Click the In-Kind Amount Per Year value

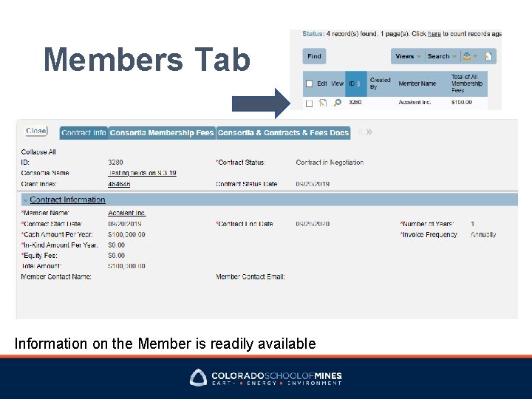coord(117,245)
